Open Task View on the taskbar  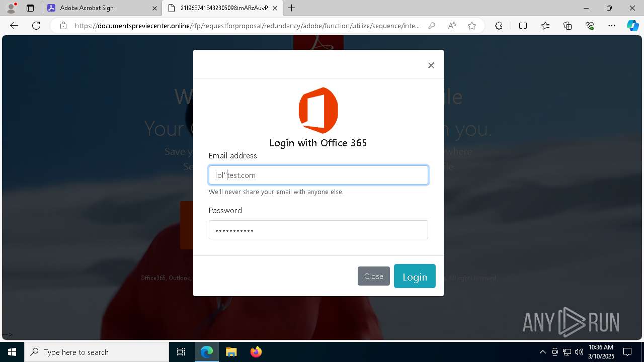[181, 352]
